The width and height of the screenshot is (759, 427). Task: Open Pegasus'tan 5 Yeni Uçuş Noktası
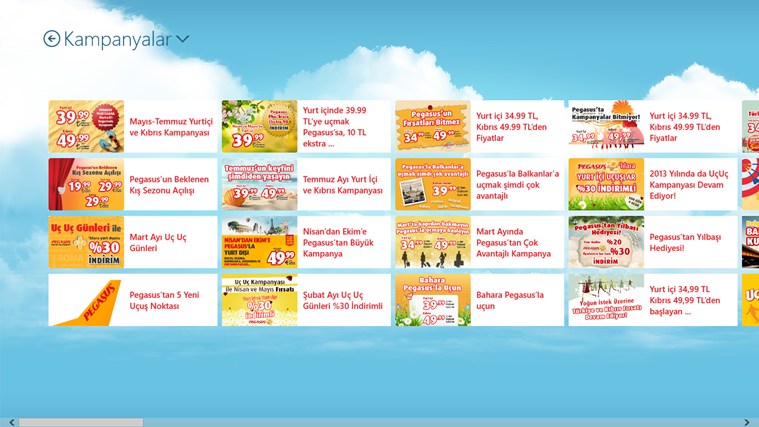click(x=133, y=300)
